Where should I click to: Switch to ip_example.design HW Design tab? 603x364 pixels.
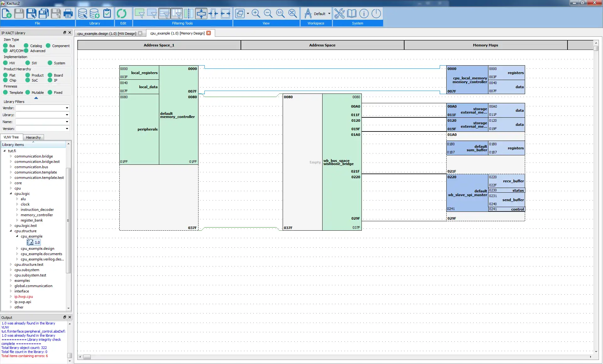click(107, 33)
